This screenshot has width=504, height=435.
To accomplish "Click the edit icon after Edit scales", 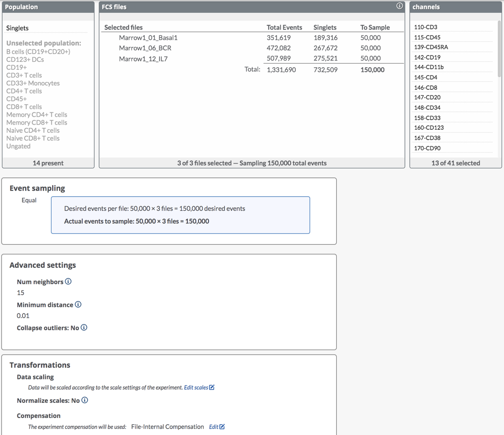I will tap(212, 387).
